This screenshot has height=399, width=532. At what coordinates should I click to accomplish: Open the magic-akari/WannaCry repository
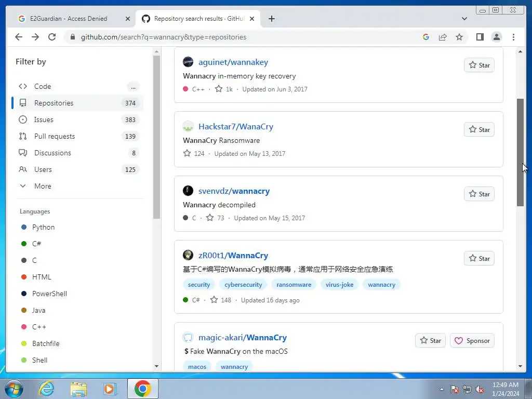tap(243, 338)
